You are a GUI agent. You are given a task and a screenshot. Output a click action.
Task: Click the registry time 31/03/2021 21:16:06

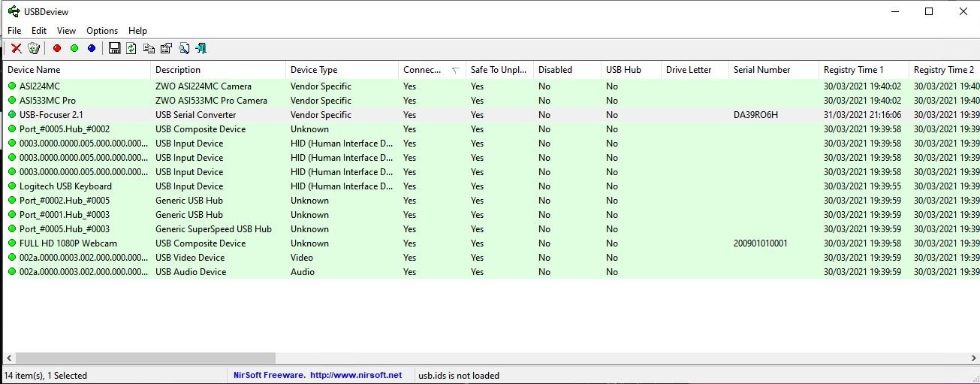click(x=862, y=115)
